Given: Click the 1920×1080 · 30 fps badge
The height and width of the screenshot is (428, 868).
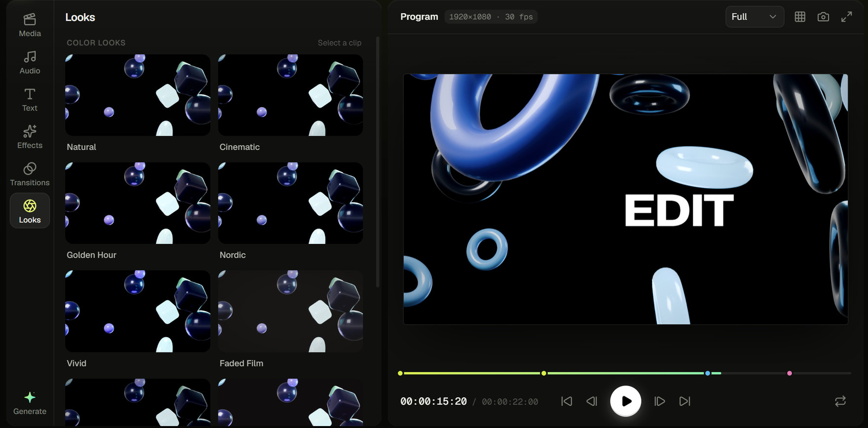Looking at the screenshot, I should tap(491, 17).
